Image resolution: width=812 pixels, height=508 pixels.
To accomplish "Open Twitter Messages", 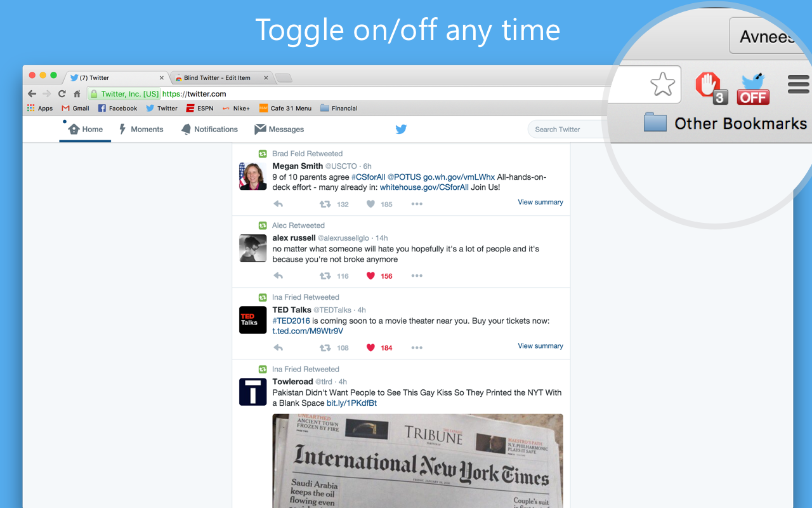I will [x=279, y=129].
